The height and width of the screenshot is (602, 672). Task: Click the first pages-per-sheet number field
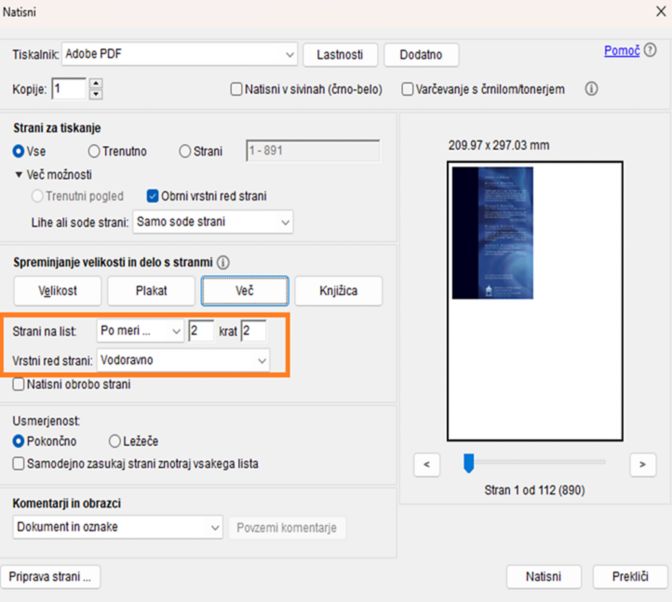pyautogui.click(x=201, y=331)
